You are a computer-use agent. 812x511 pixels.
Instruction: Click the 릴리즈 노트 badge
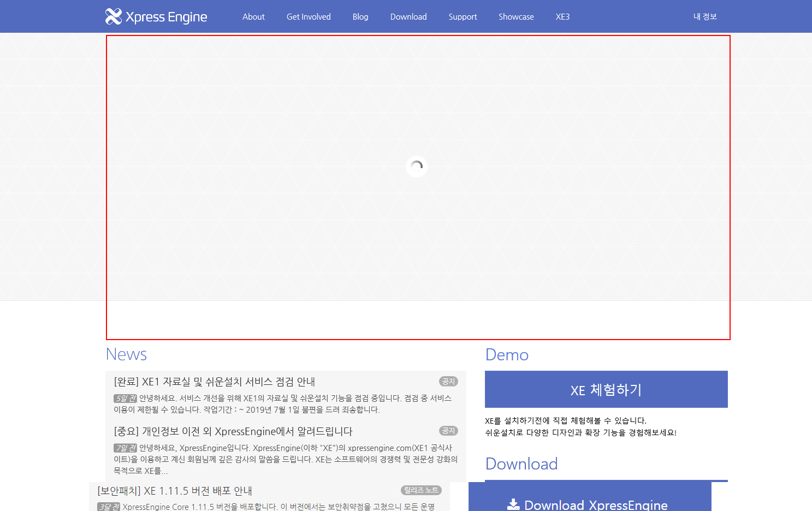coord(420,490)
